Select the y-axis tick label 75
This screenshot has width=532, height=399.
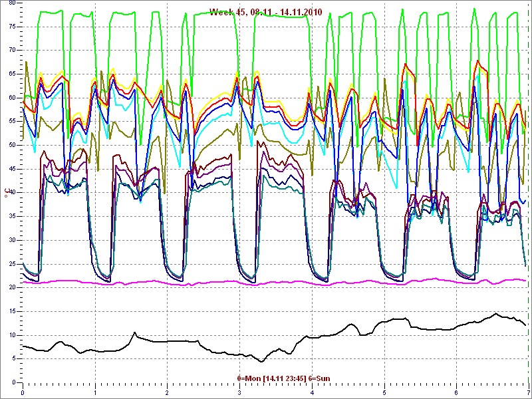[x=12, y=27]
